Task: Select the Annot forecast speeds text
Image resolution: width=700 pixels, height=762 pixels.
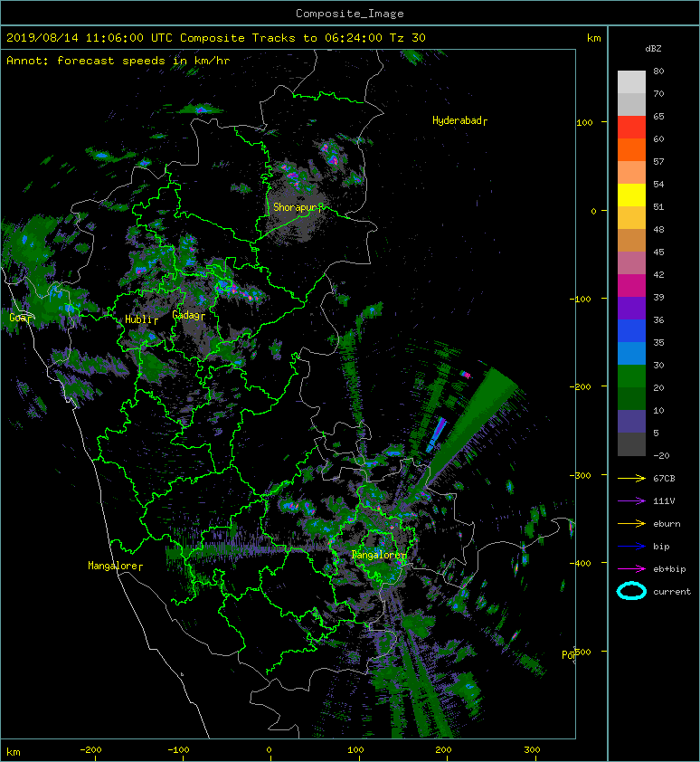Action: click(x=118, y=61)
